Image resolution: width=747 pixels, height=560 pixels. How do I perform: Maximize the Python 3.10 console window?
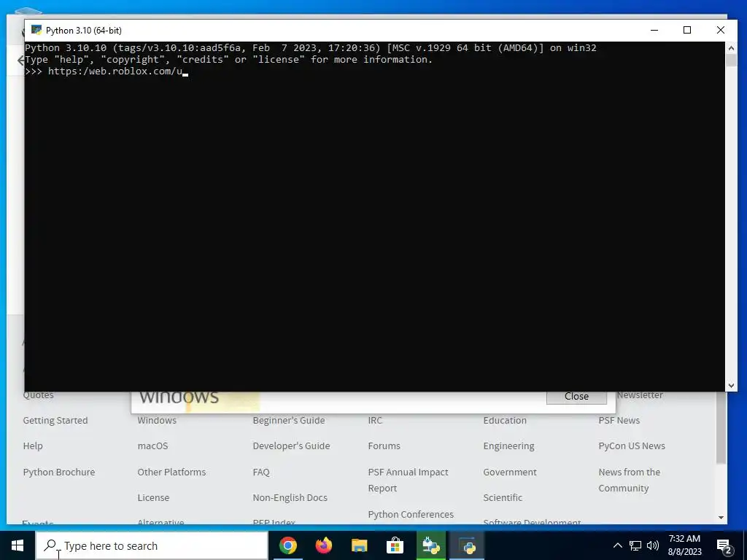click(687, 30)
